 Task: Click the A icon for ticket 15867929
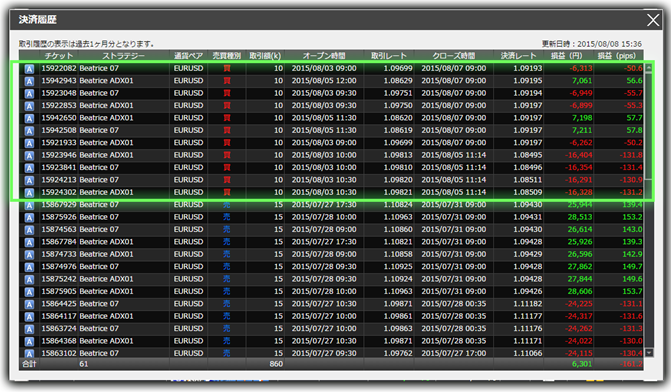click(x=29, y=205)
